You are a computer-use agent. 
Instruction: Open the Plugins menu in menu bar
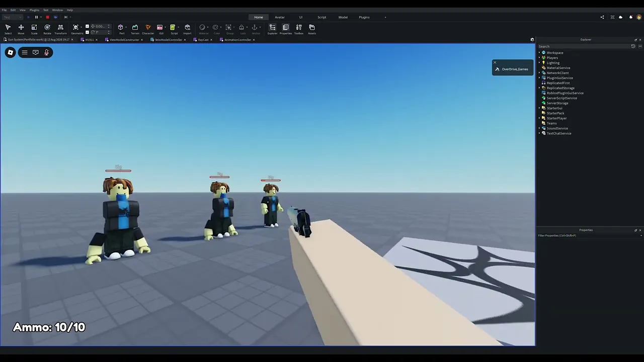pyautogui.click(x=34, y=10)
